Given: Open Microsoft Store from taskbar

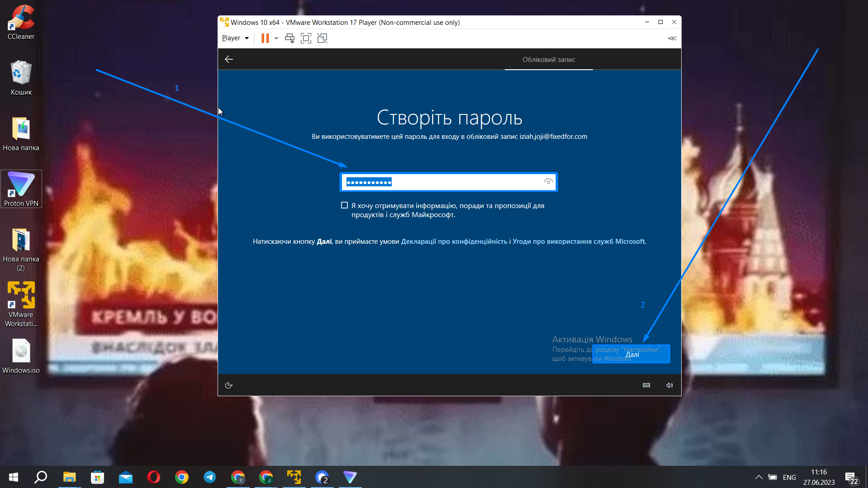Looking at the screenshot, I should (x=97, y=477).
